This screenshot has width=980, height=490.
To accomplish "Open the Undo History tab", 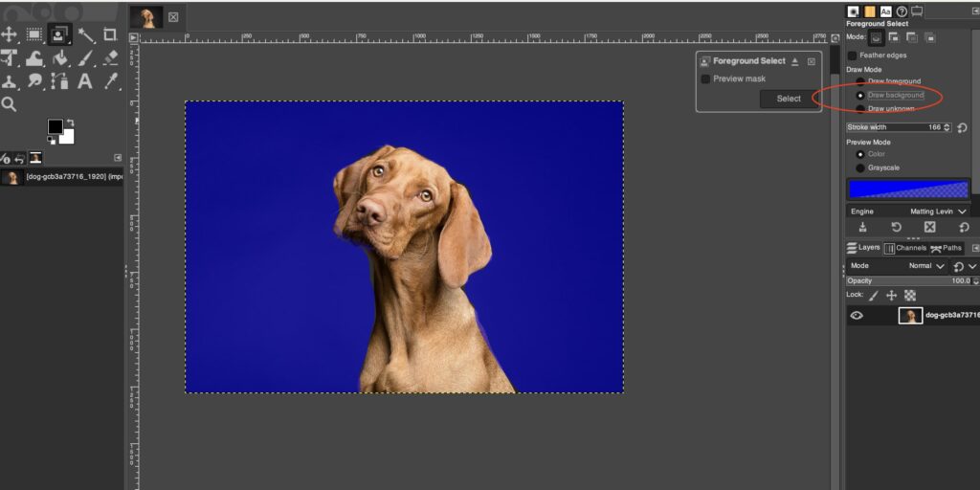I will (x=20, y=158).
